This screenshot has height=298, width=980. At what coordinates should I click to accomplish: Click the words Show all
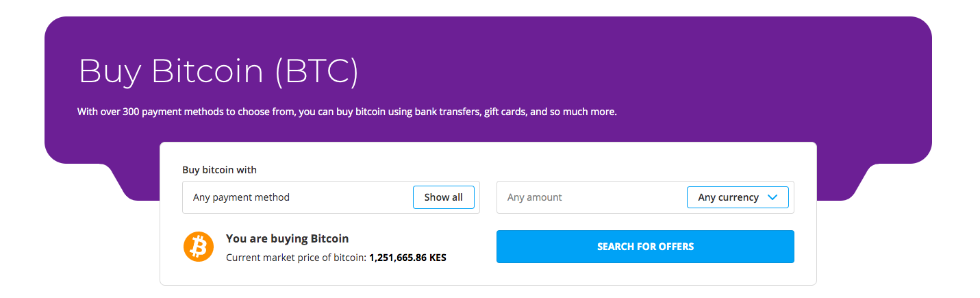[444, 197]
